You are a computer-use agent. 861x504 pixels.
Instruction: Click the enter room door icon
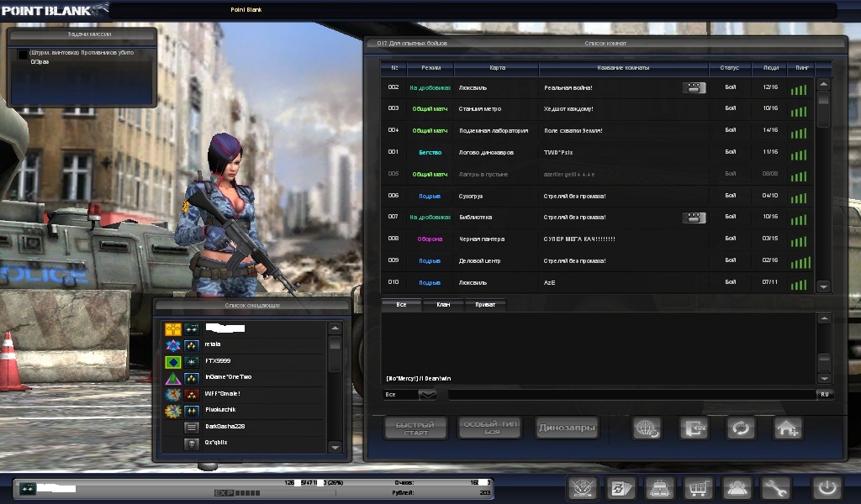694,428
